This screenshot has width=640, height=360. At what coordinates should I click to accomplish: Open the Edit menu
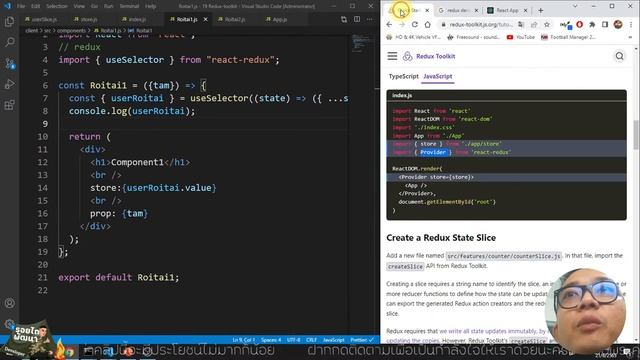tap(36, 6)
